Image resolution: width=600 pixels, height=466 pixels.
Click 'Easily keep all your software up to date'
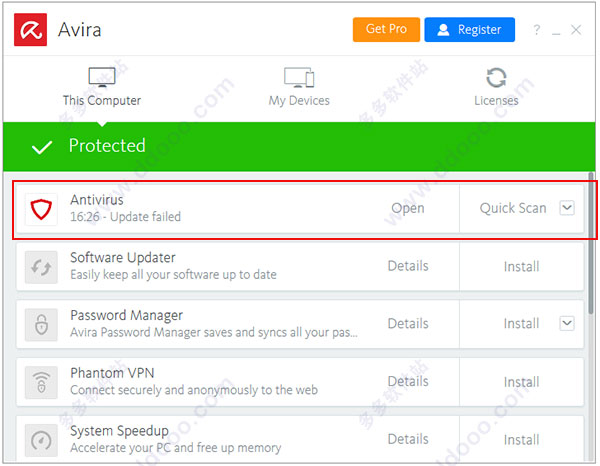click(x=173, y=275)
